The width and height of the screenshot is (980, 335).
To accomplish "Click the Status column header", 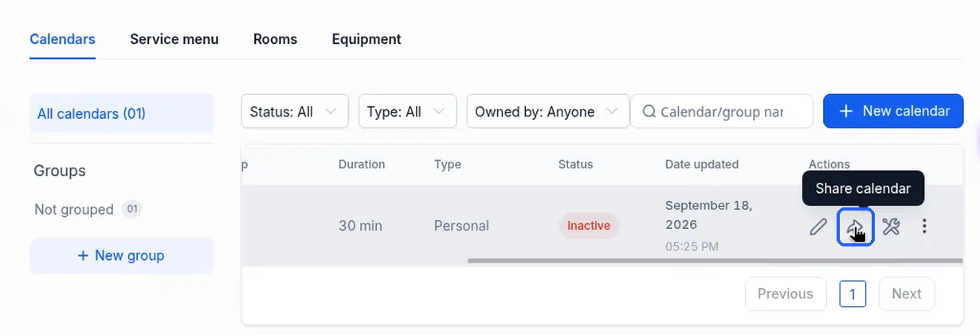I will (575, 164).
